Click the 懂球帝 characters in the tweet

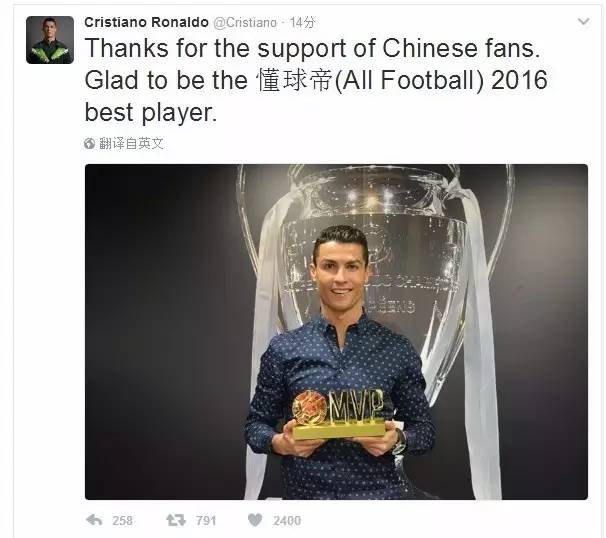[x=294, y=80]
